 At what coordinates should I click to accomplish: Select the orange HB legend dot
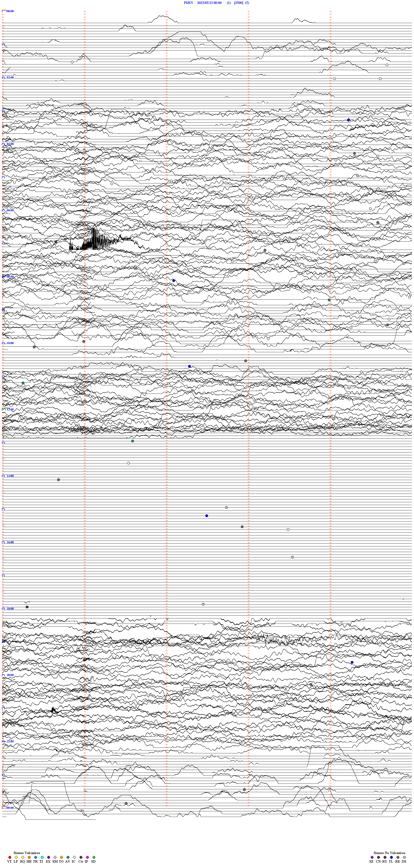29,857
